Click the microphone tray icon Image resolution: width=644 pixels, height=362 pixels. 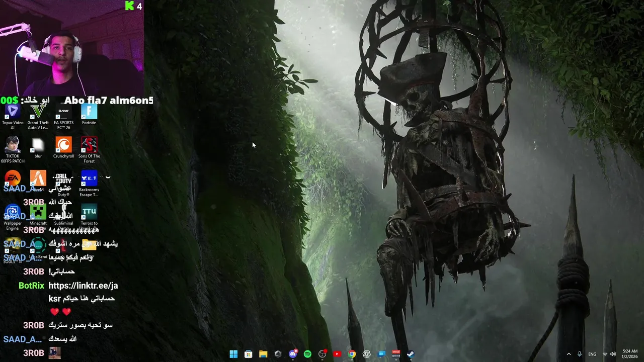(x=580, y=354)
